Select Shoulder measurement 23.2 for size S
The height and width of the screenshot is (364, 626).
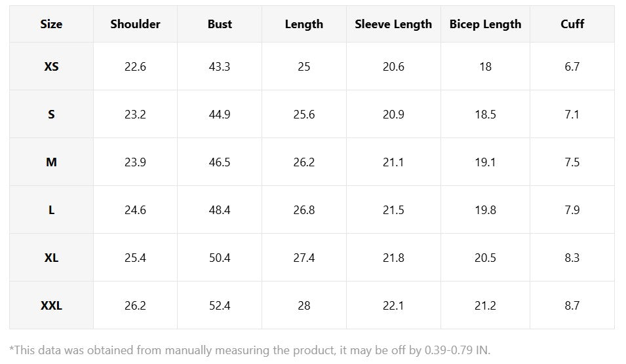pyautogui.click(x=135, y=115)
